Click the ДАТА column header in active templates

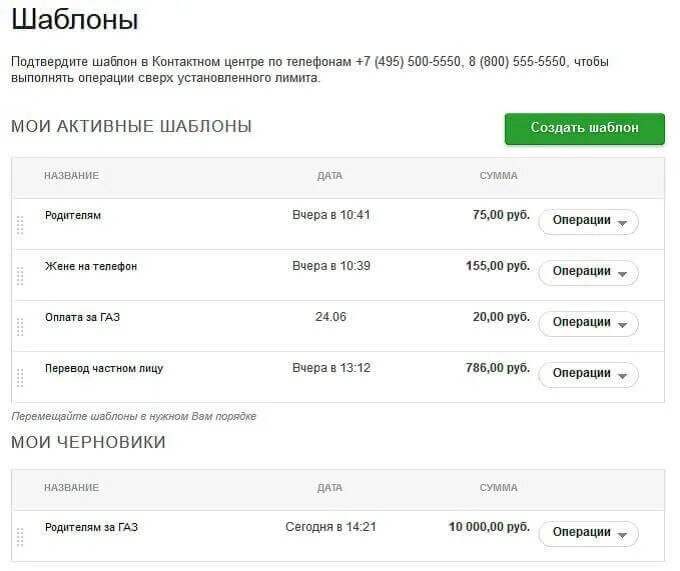(330, 176)
